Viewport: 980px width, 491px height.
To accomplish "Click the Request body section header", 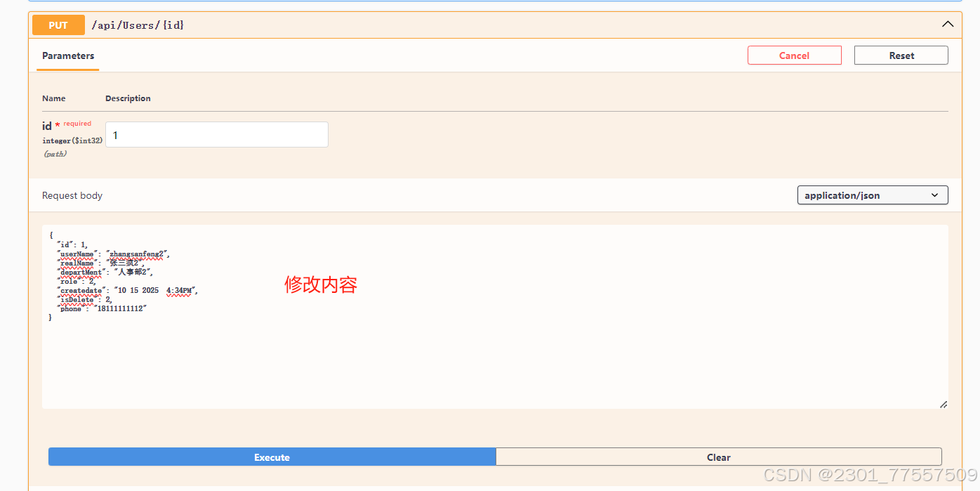I will click(x=72, y=195).
